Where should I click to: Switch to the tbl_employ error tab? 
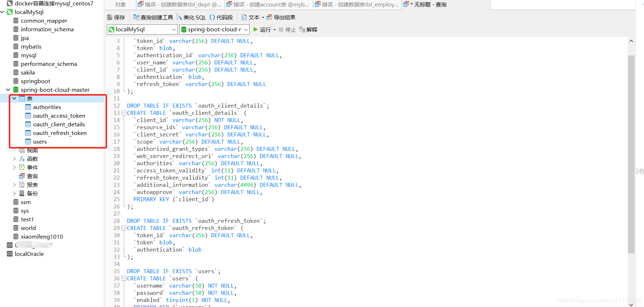click(x=357, y=5)
